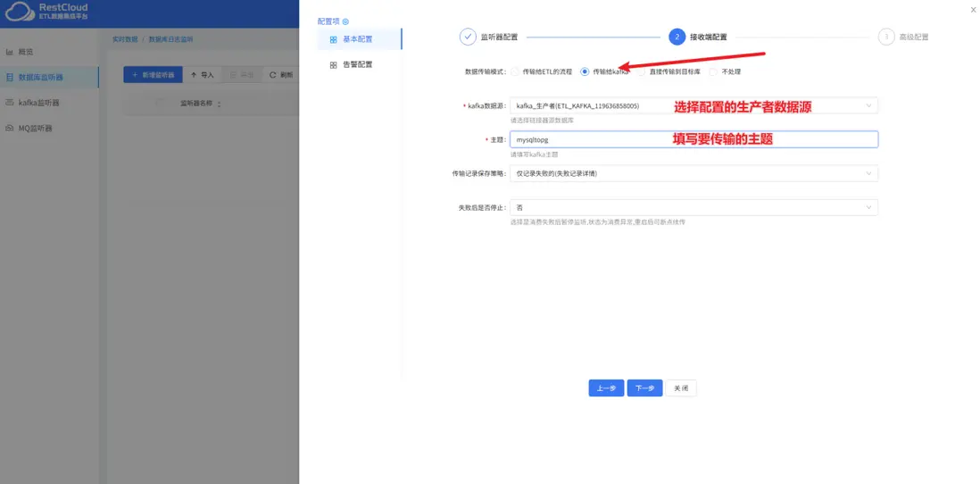
Task: Click the hint text 请填写kafka主题
Action: click(534, 154)
